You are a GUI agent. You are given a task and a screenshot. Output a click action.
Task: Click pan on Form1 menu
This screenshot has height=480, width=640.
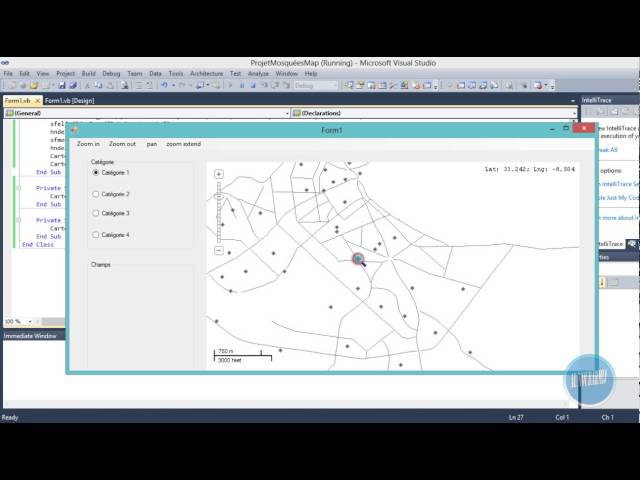[152, 144]
